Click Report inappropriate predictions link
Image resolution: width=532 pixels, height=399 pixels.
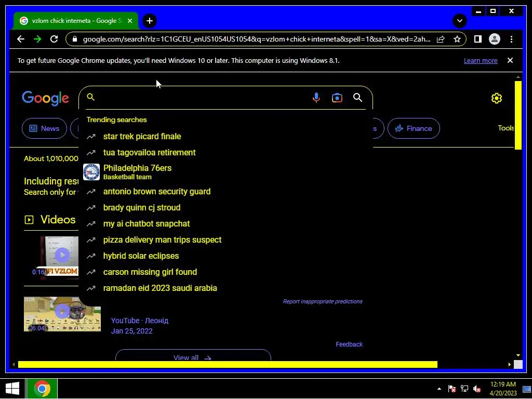click(323, 301)
